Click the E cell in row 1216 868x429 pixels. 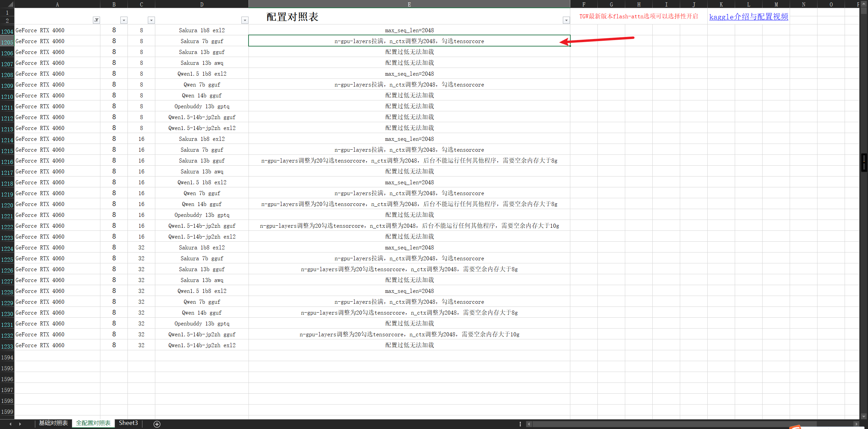click(x=409, y=161)
